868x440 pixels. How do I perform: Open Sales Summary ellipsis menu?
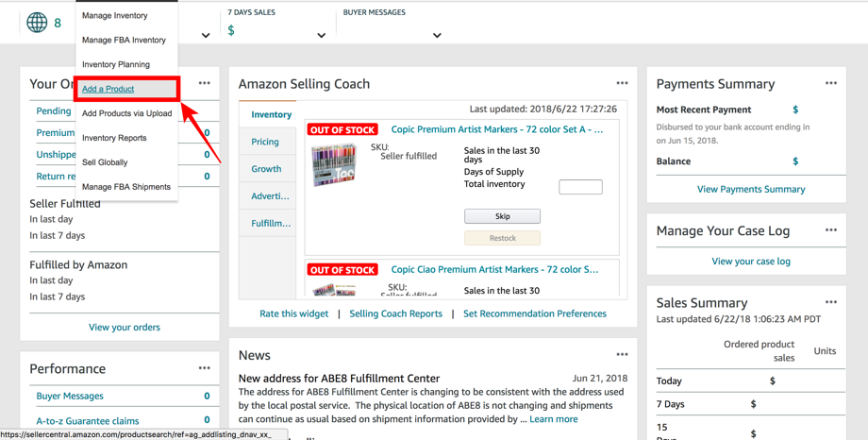point(831,302)
